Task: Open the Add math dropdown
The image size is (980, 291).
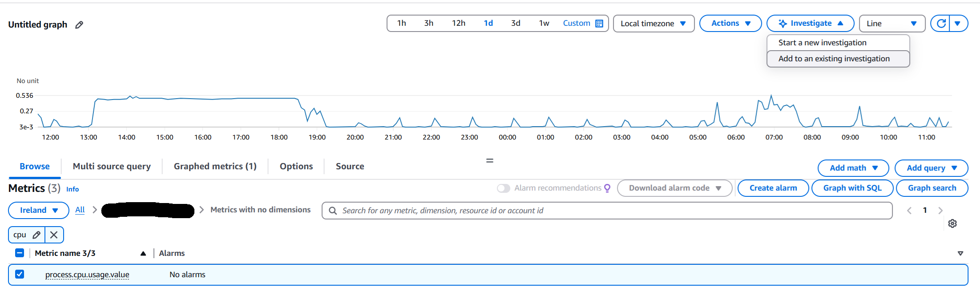Action: click(853, 168)
